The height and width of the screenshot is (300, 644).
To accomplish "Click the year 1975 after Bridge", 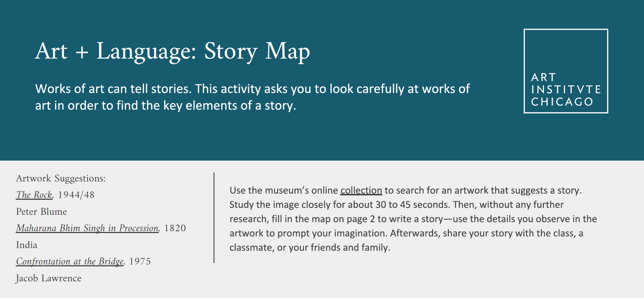I will tap(140, 262).
